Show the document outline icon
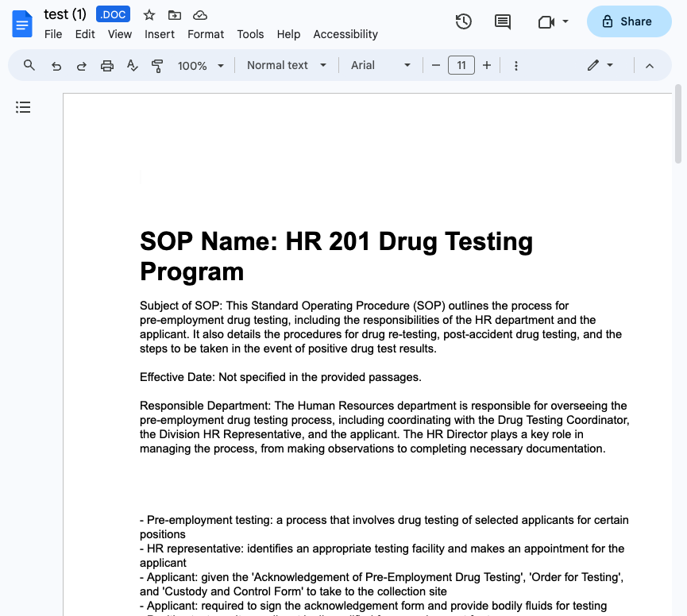The image size is (687, 616). (x=23, y=107)
